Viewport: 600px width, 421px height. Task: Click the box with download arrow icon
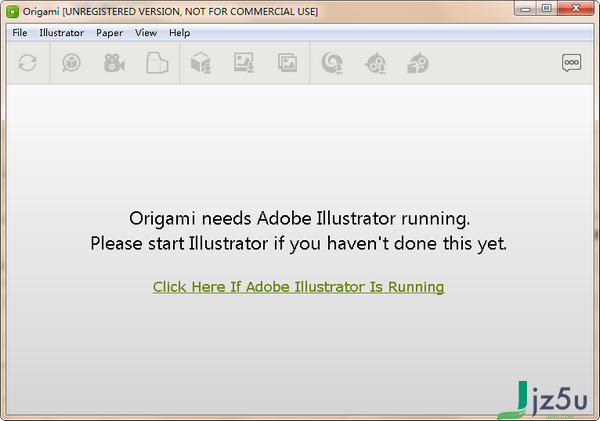201,63
